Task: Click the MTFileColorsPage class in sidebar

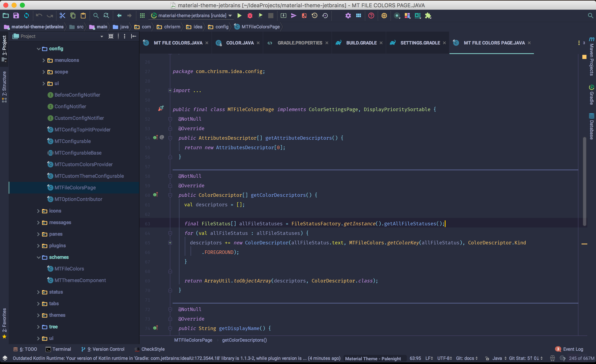Action: coord(74,187)
